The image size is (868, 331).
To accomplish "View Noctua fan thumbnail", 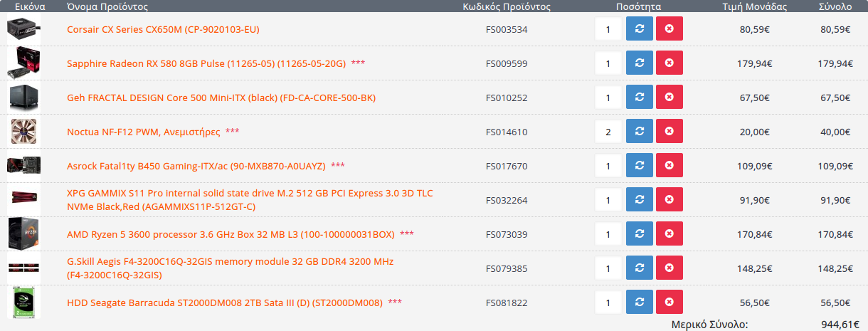I will [x=23, y=132].
